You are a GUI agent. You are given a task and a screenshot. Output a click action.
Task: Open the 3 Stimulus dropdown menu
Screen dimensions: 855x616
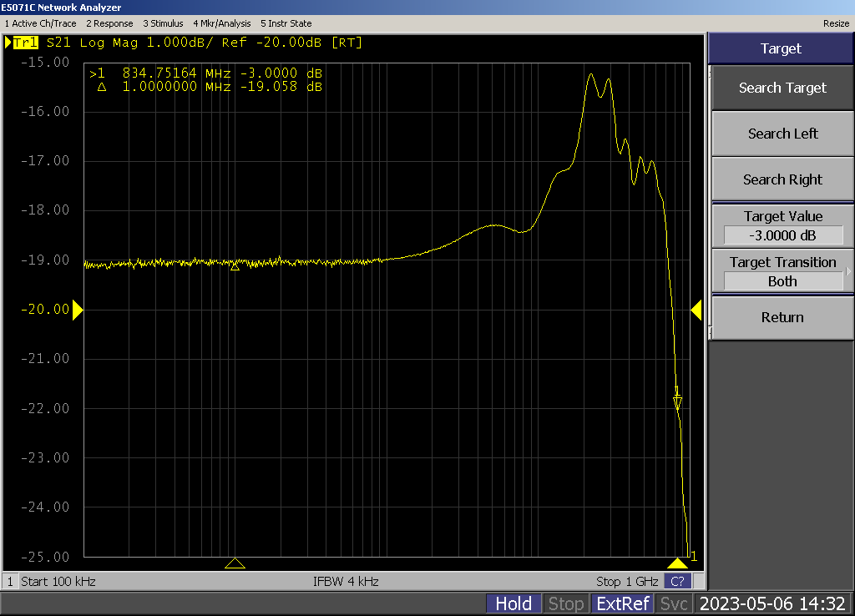click(163, 23)
